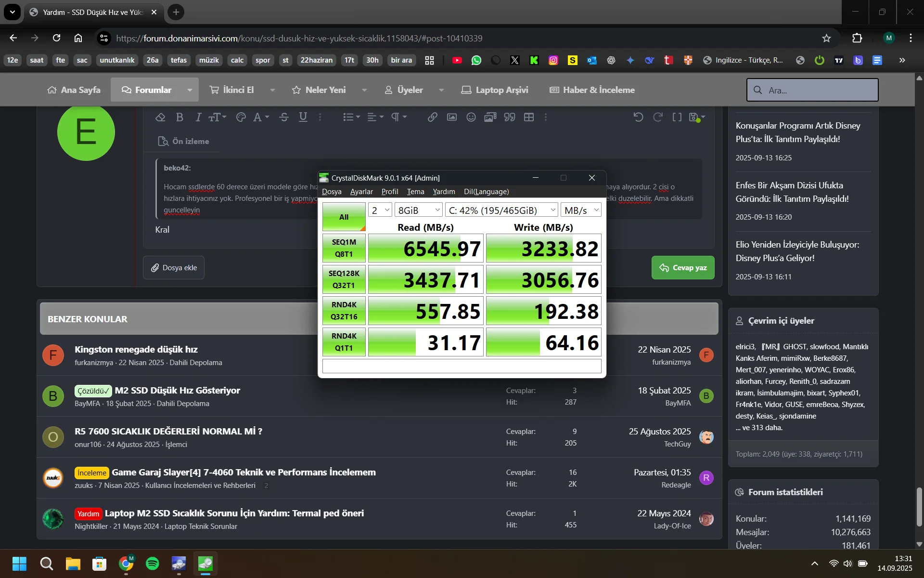The width and height of the screenshot is (924, 578).
Task: Insert a table in editor
Action: [x=529, y=117]
